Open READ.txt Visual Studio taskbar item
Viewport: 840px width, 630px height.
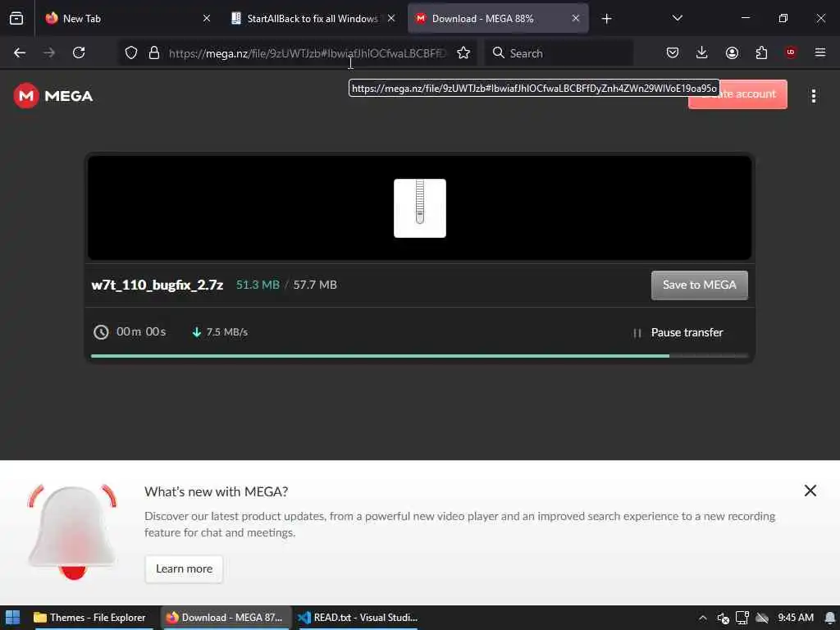pos(358,618)
